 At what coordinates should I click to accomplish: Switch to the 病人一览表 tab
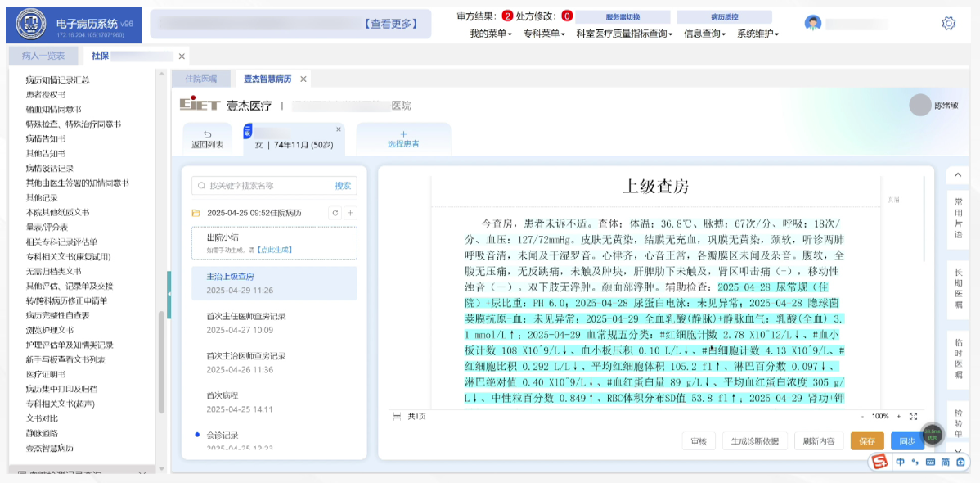tap(43, 56)
